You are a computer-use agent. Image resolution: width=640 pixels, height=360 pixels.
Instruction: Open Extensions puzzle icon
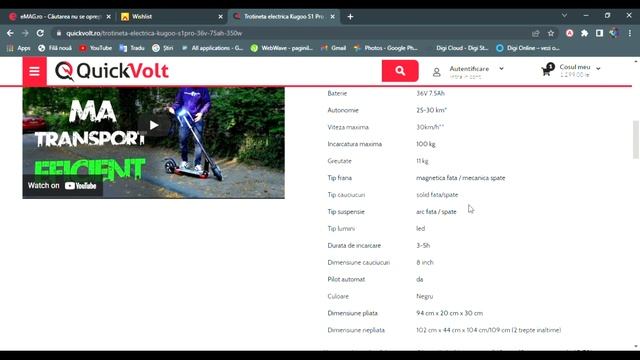tap(584, 33)
